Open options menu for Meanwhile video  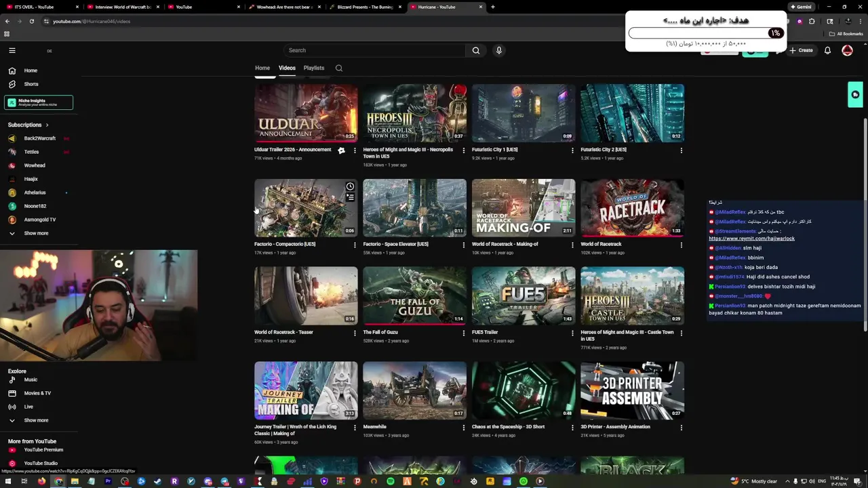click(464, 428)
